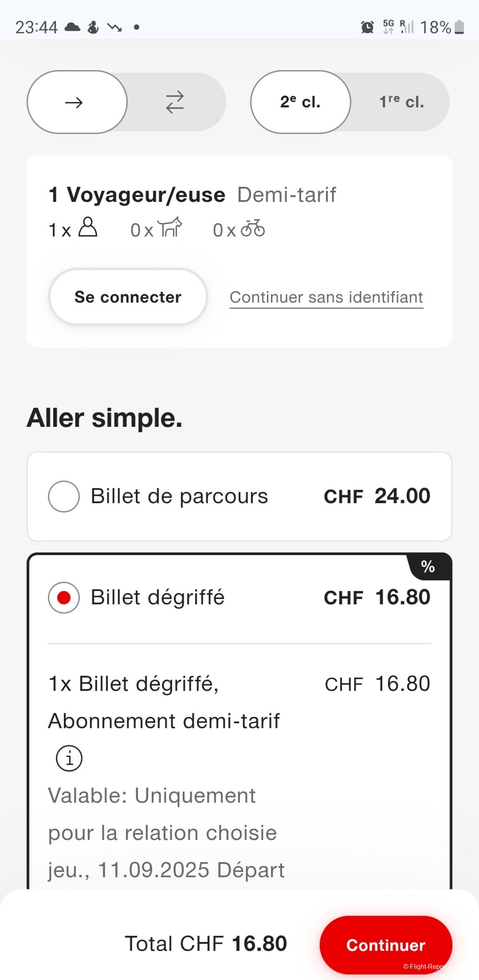Tap the percent discount badge
The width and height of the screenshot is (479, 980).
[x=428, y=567]
